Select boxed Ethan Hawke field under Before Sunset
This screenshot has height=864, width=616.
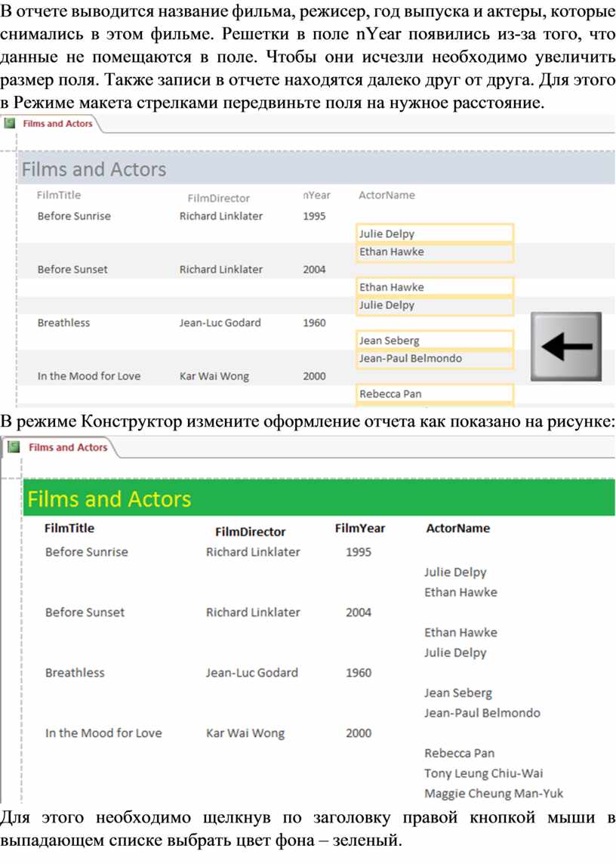click(435, 287)
